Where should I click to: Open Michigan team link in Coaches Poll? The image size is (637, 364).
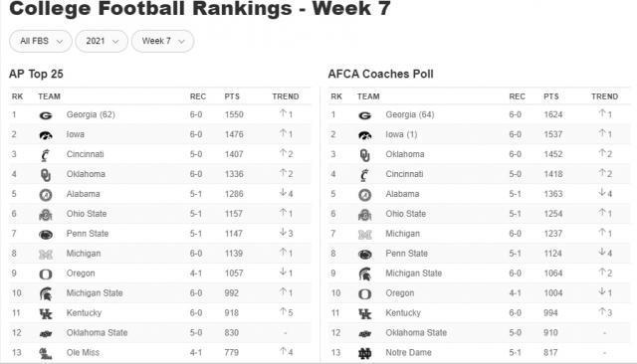pos(402,234)
